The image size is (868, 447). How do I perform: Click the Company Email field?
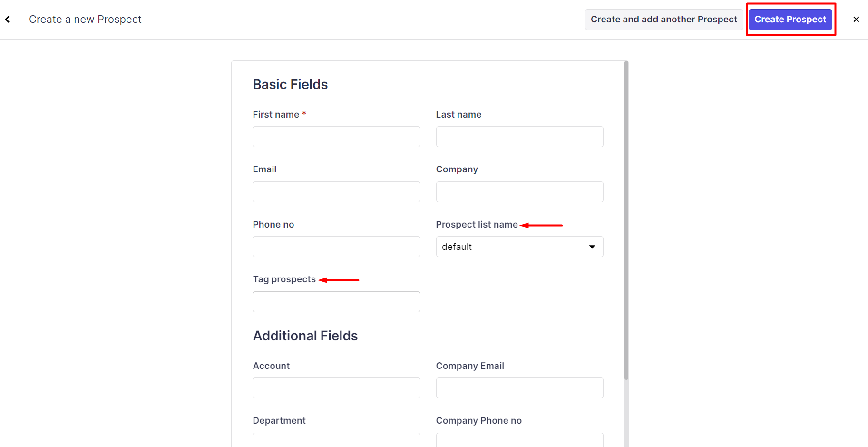pyautogui.click(x=519, y=388)
